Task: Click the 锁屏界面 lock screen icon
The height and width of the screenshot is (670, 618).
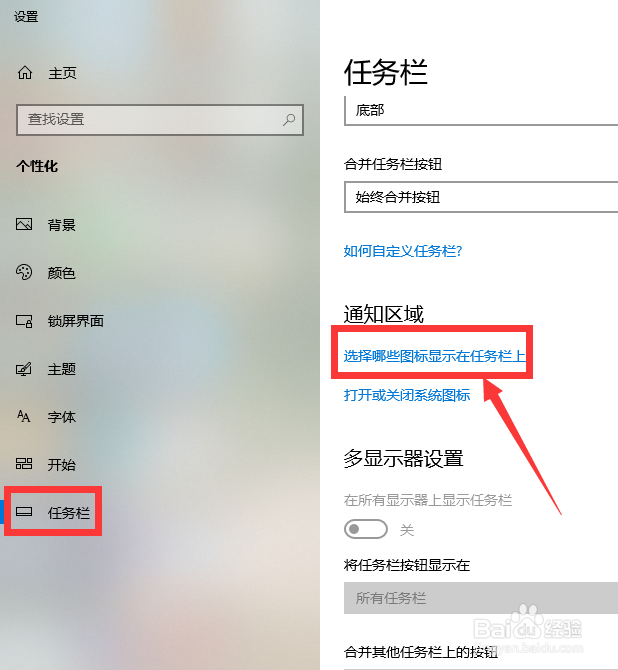Action: click(24, 321)
